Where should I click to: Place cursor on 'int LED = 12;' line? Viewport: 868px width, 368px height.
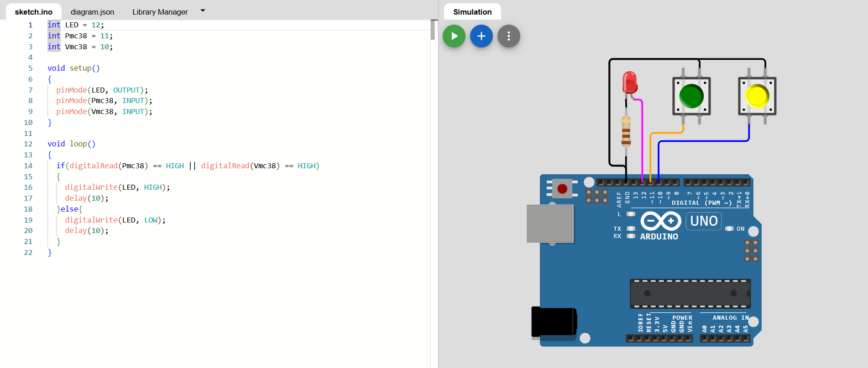pos(76,25)
